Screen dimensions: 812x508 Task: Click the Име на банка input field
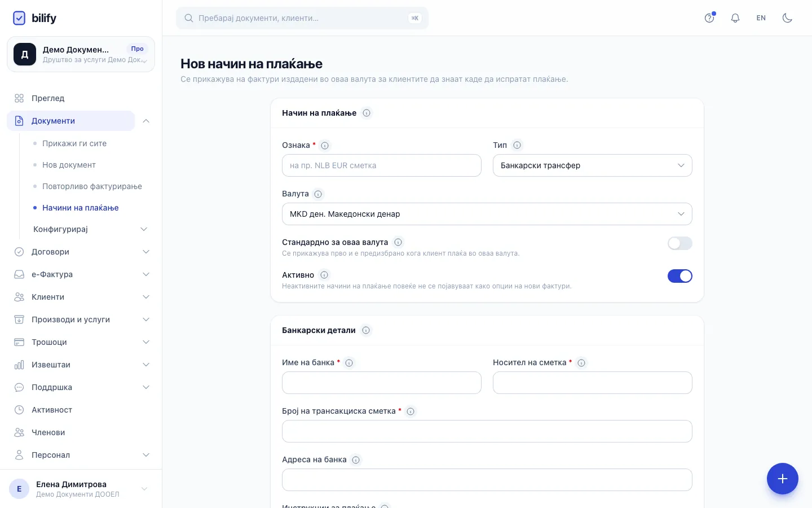point(382,383)
